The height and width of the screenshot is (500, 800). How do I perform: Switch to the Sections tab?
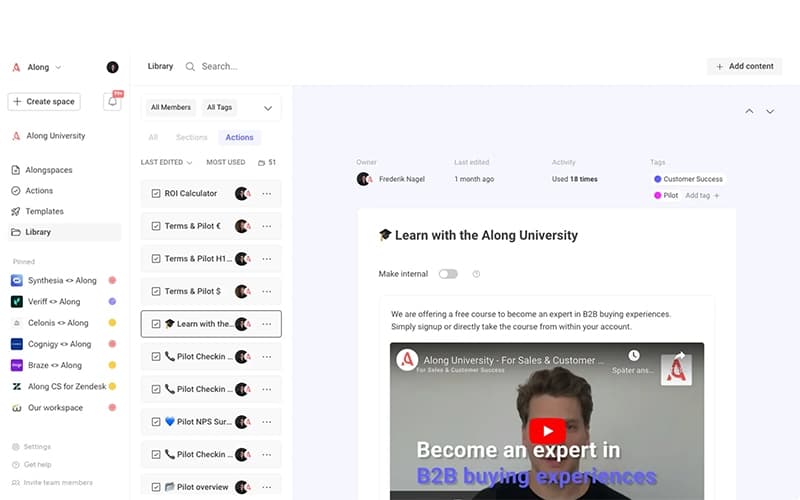191,137
